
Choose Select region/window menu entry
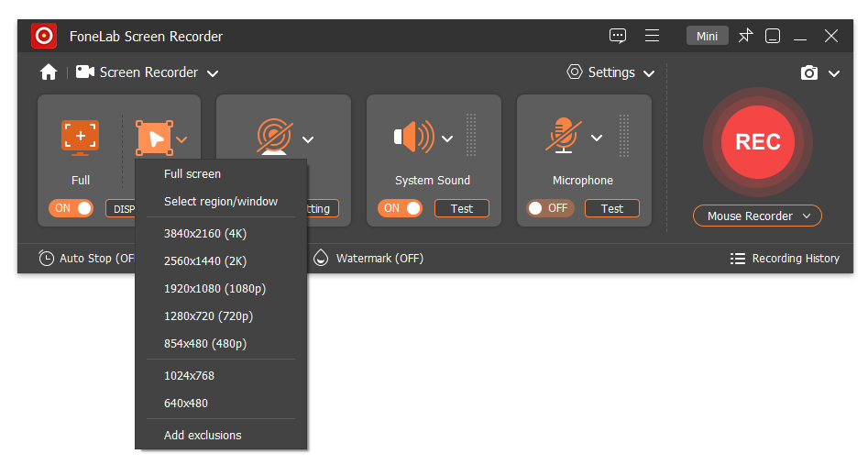(221, 202)
